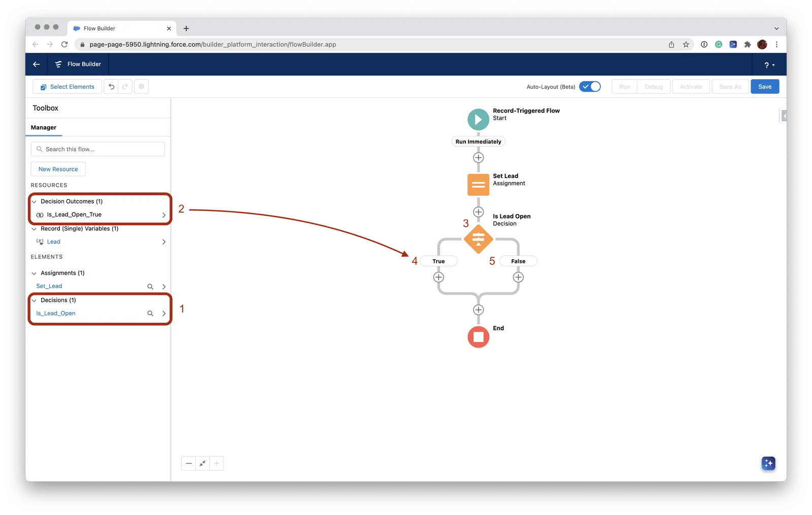The width and height of the screenshot is (812, 515).
Task: Zoom out the canvas with minus button
Action: click(189, 463)
